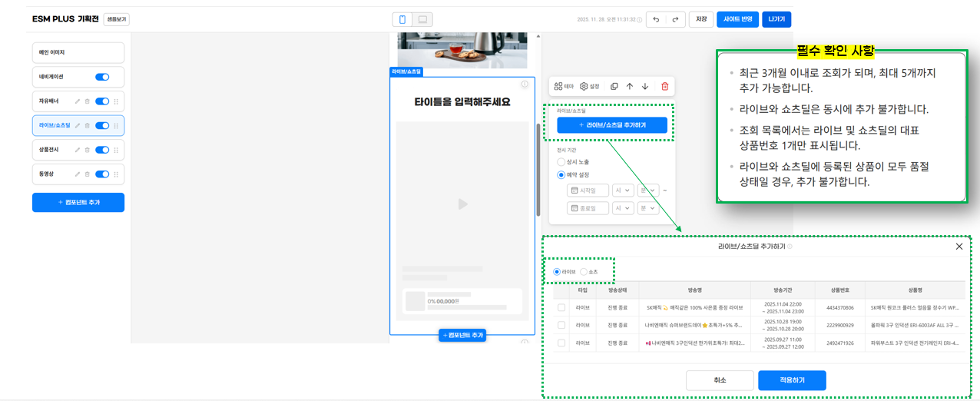Click + 컴포넌트 추가 sidebar button

(78, 202)
